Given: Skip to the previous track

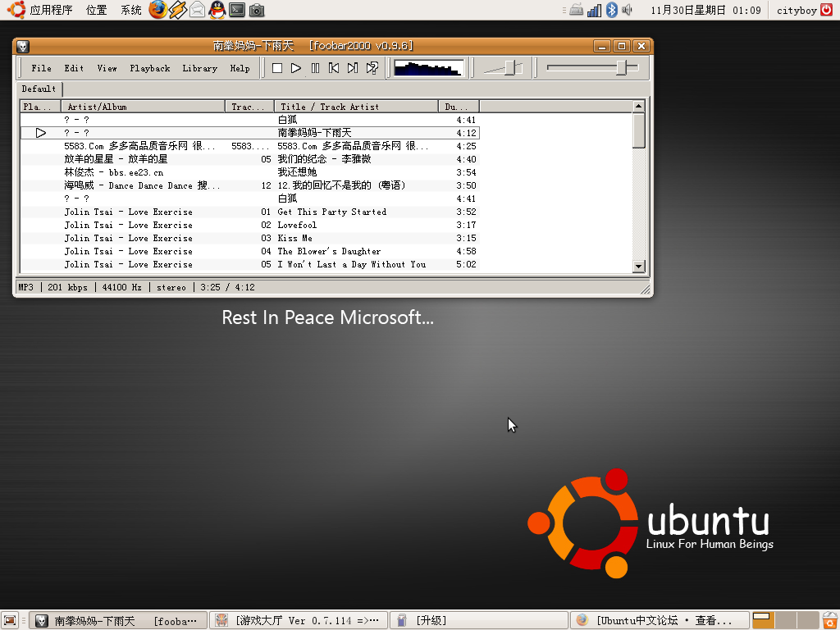Looking at the screenshot, I should (334, 68).
